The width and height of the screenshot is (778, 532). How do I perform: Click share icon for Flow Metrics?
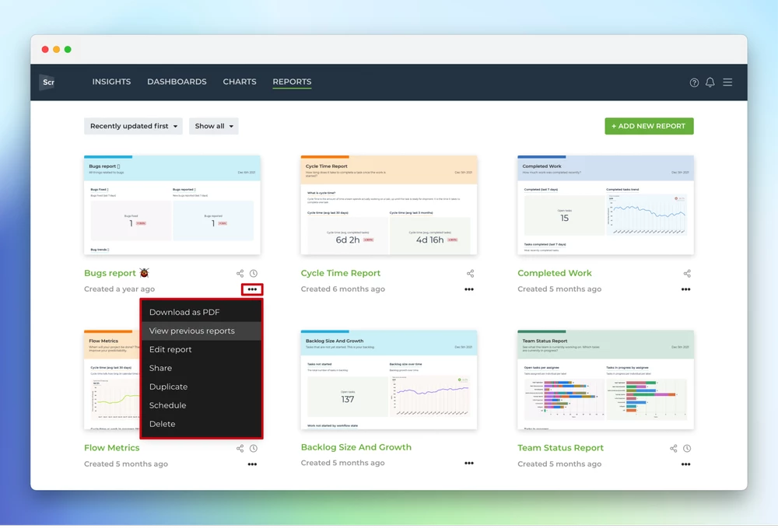(240, 448)
